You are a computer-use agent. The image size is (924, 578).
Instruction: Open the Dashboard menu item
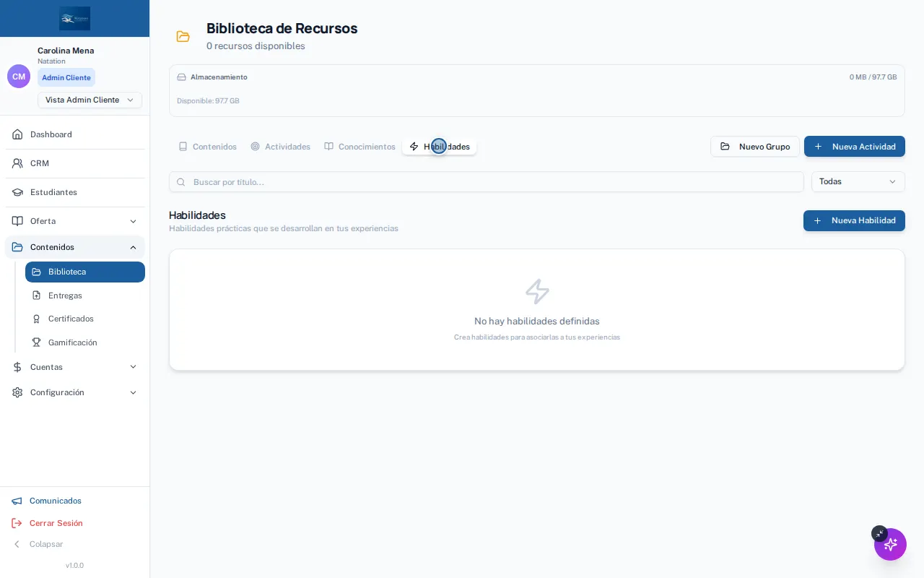point(75,134)
